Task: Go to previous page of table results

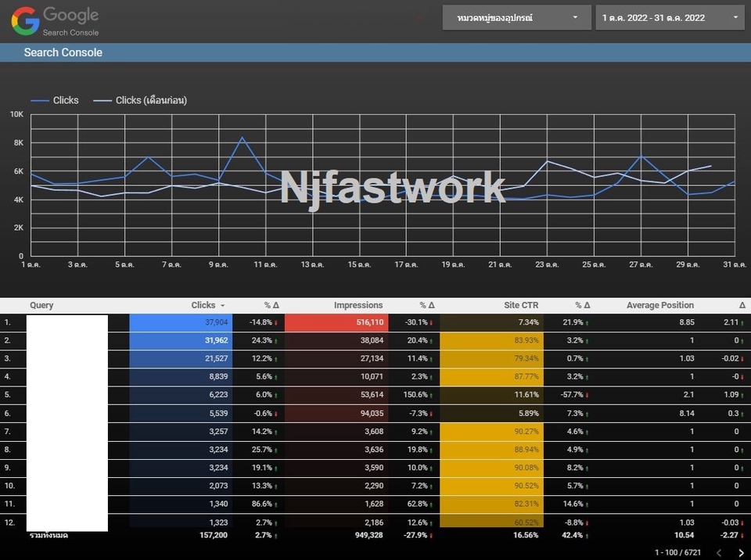Action: [719, 553]
